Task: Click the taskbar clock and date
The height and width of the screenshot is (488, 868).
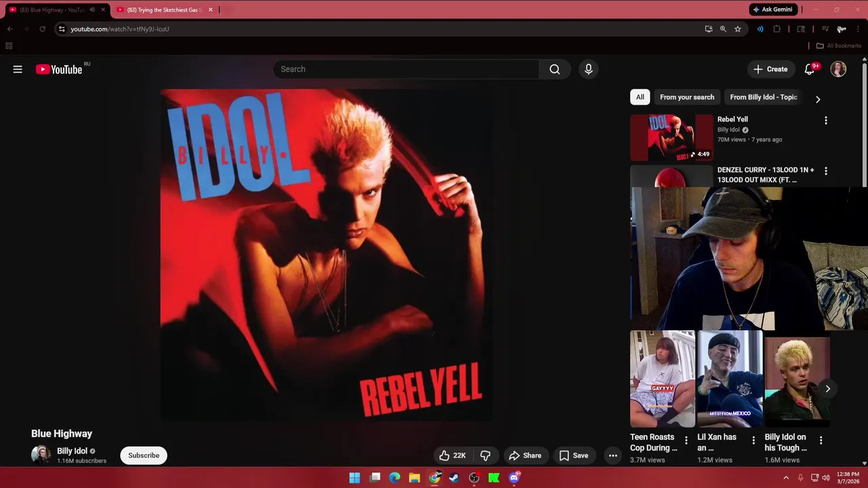Action: (848, 478)
